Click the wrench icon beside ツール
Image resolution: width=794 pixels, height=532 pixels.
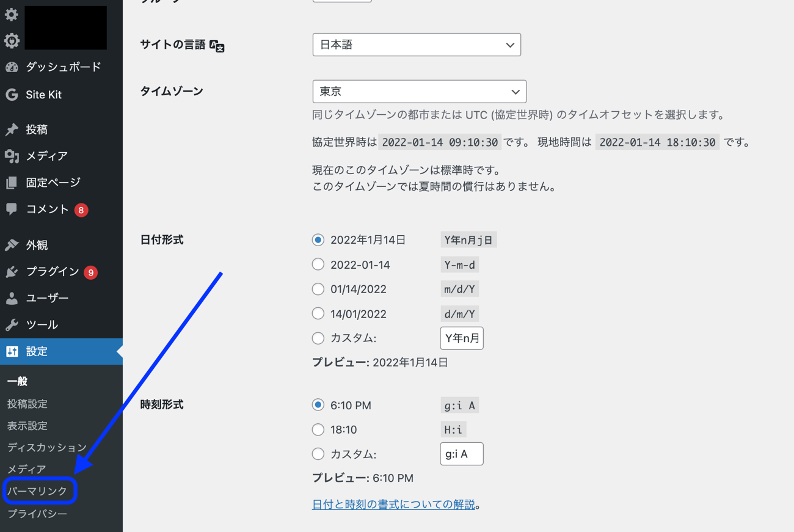[x=12, y=325]
